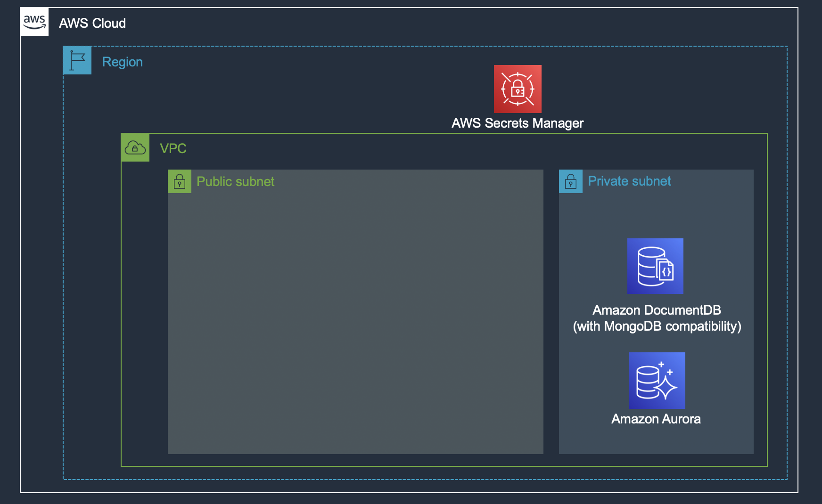Click the AWS logo icon
This screenshot has width=822, height=504.
[x=34, y=22]
